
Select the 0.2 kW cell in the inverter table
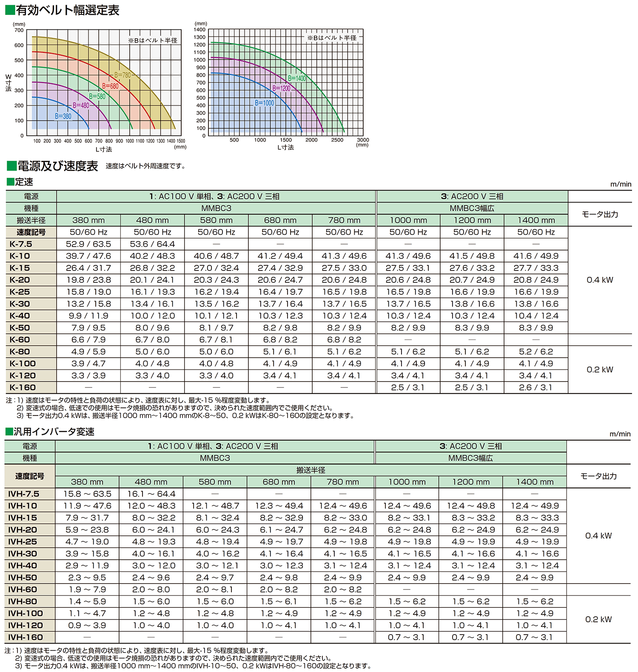(598, 619)
